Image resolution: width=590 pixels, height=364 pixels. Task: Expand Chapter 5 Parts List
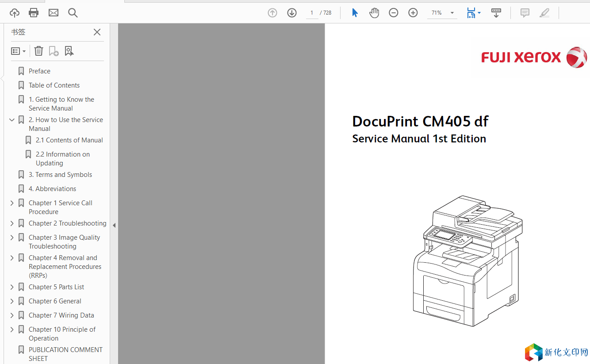pos(12,287)
